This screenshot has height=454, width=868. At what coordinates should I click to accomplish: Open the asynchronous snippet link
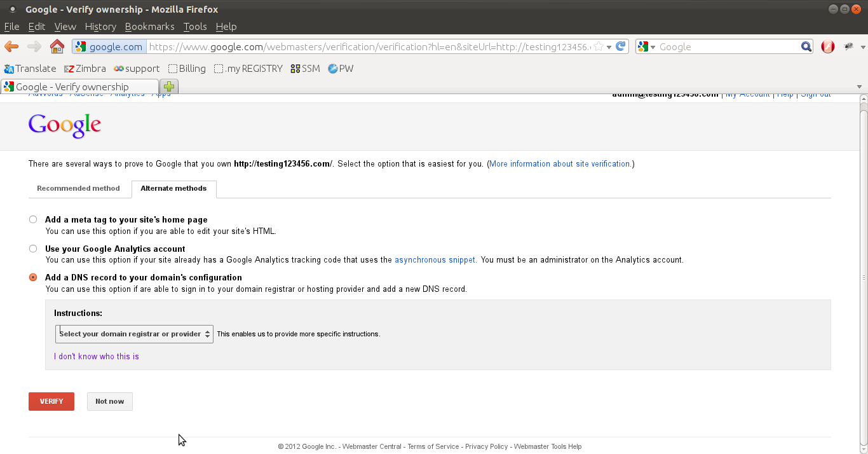click(x=435, y=260)
